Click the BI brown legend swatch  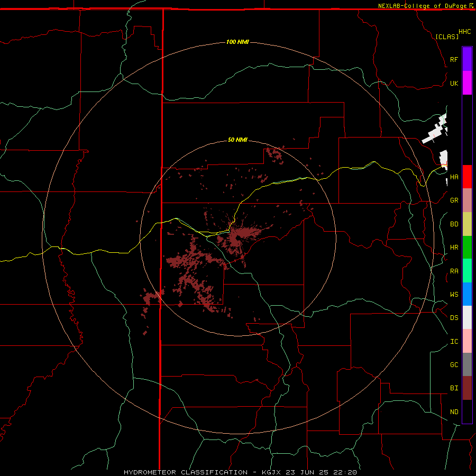(467, 388)
